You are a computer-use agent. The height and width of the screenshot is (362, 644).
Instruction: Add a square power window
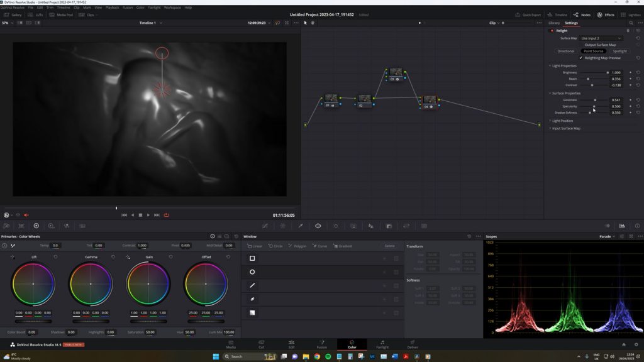(252, 258)
